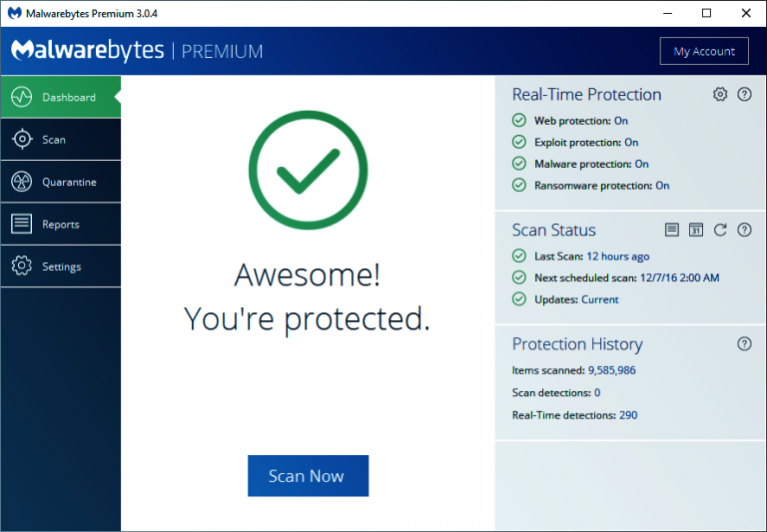Open Real-Time Protection settings gear

point(720,94)
